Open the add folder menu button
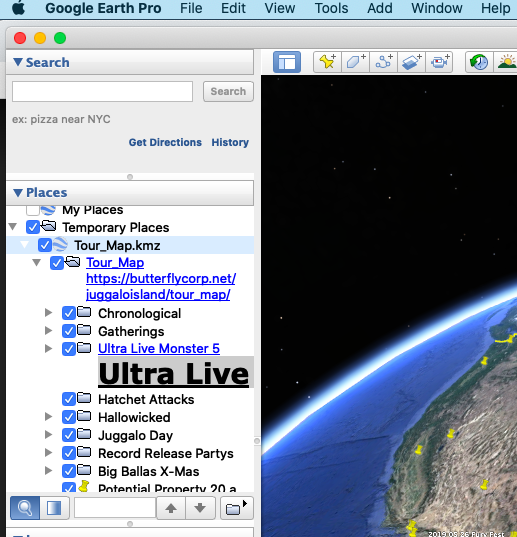517x537 pixels. pyautogui.click(x=237, y=508)
